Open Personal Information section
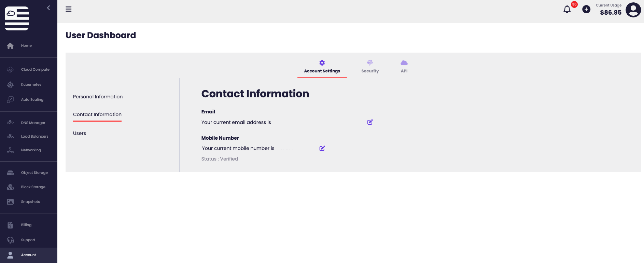 tap(98, 97)
